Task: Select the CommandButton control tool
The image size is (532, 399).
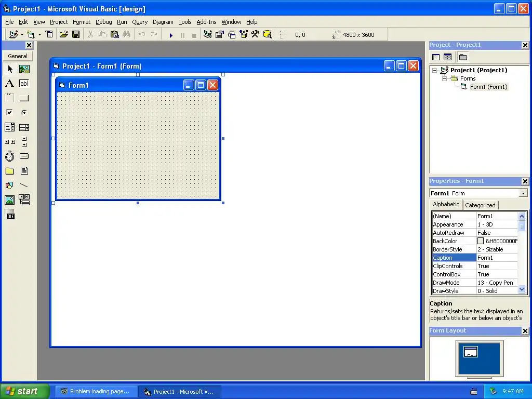Action: pyautogui.click(x=24, y=98)
